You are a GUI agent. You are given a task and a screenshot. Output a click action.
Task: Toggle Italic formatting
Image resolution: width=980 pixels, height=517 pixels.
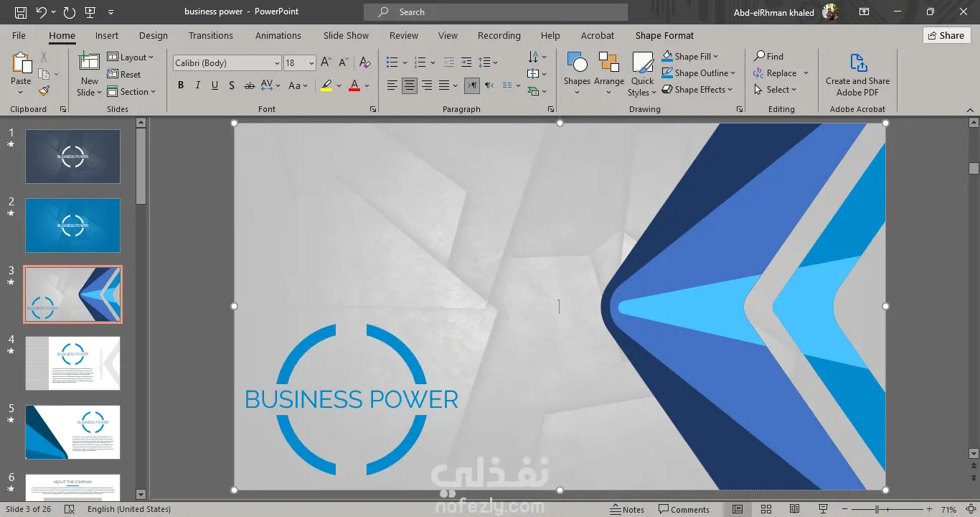[x=198, y=85]
